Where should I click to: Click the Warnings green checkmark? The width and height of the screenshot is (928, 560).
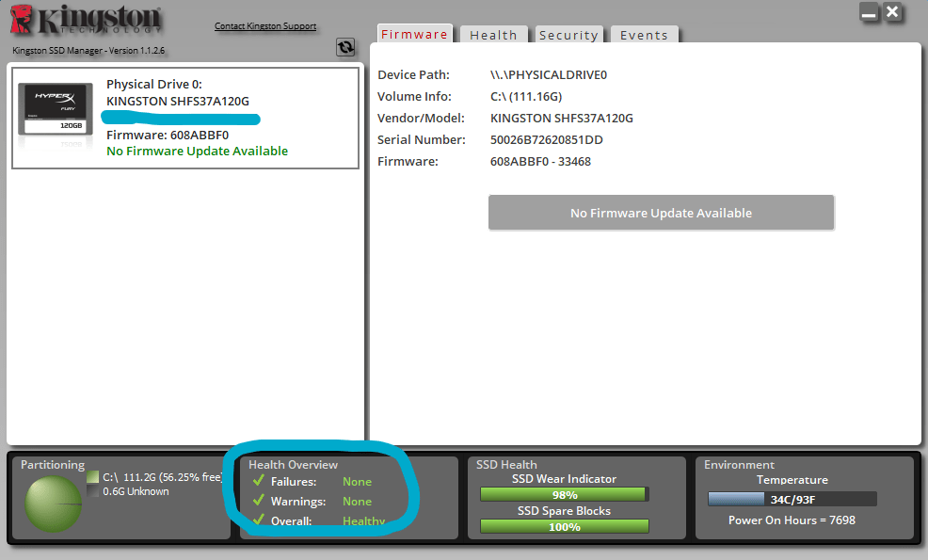tap(259, 500)
